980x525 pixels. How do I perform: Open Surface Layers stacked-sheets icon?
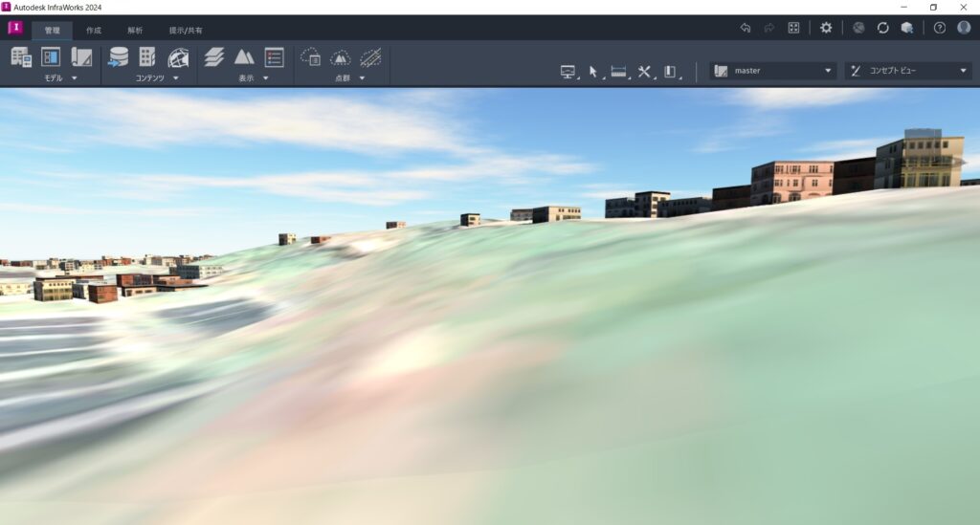click(x=213, y=56)
